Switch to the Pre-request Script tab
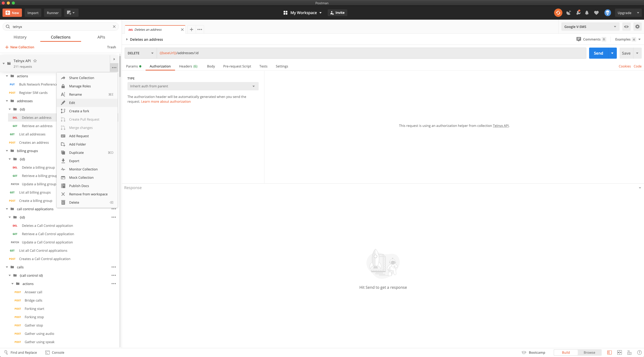Screen dimensions: 644x357 tap(237, 66)
